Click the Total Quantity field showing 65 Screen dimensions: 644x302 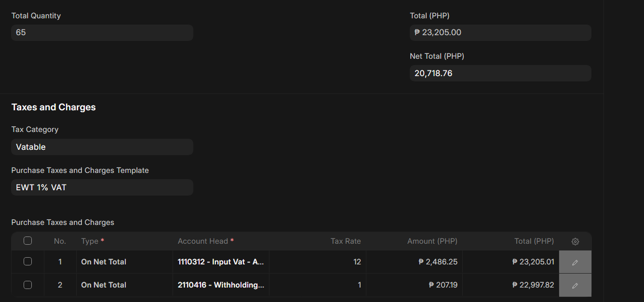102,33
